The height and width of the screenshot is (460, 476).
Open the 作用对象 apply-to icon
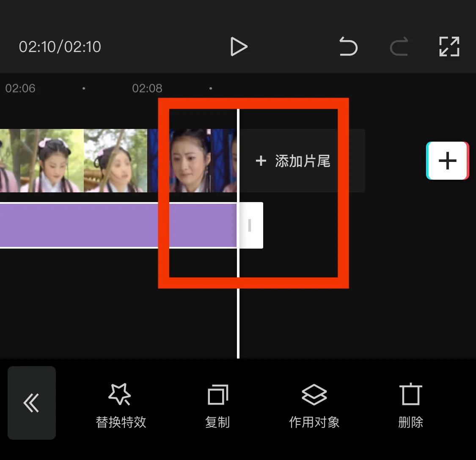click(x=314, y=394)
